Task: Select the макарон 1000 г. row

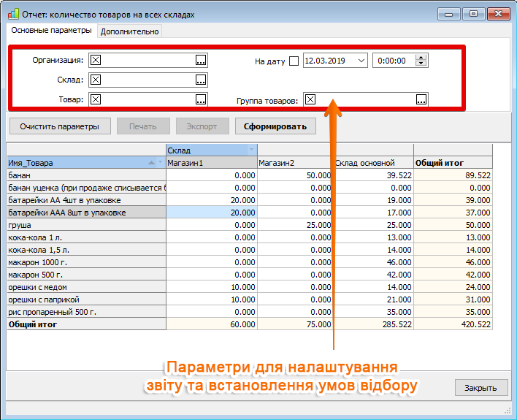Action: click(x=86, y=262)
